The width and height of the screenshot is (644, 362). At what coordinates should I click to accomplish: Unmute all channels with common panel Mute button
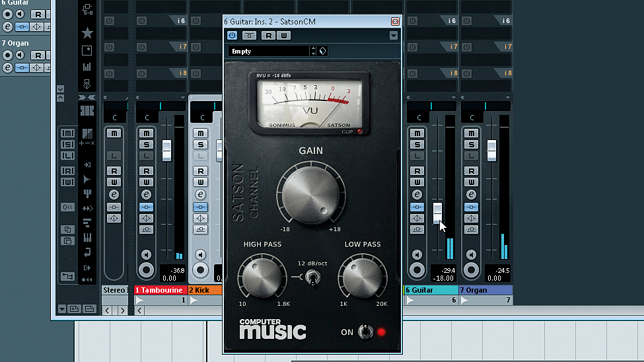[67, 133]
